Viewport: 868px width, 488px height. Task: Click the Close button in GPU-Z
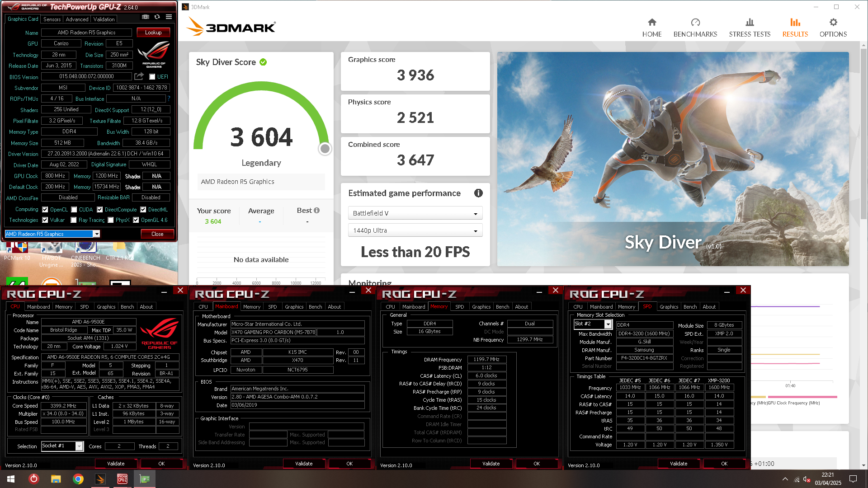point(157,234)
